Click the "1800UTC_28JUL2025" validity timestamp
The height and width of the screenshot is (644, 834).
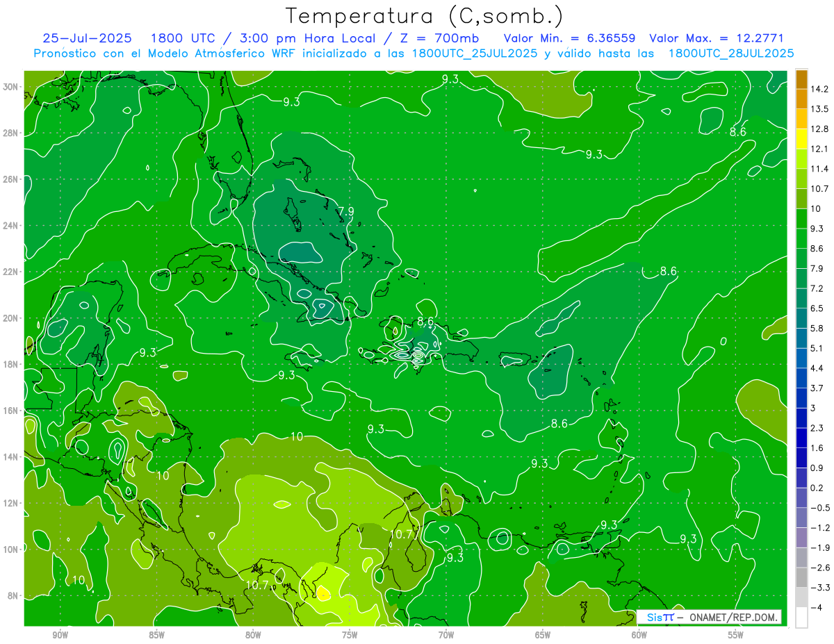tap(731, 53)
